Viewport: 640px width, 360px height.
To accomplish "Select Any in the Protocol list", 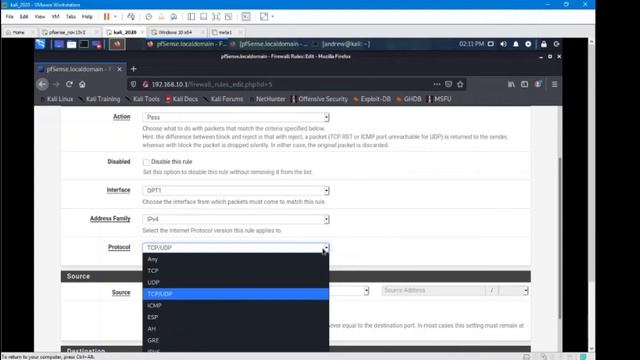I will pos(236,259).
